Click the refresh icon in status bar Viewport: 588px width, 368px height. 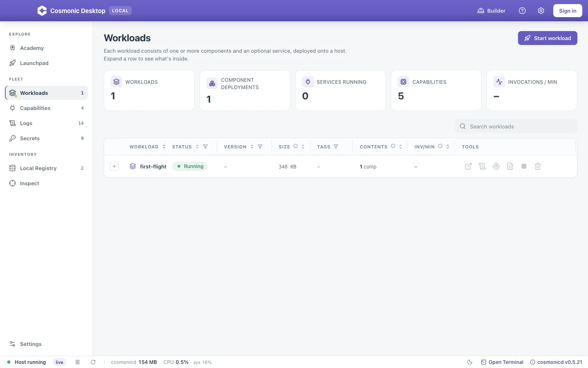click(93, 362)
